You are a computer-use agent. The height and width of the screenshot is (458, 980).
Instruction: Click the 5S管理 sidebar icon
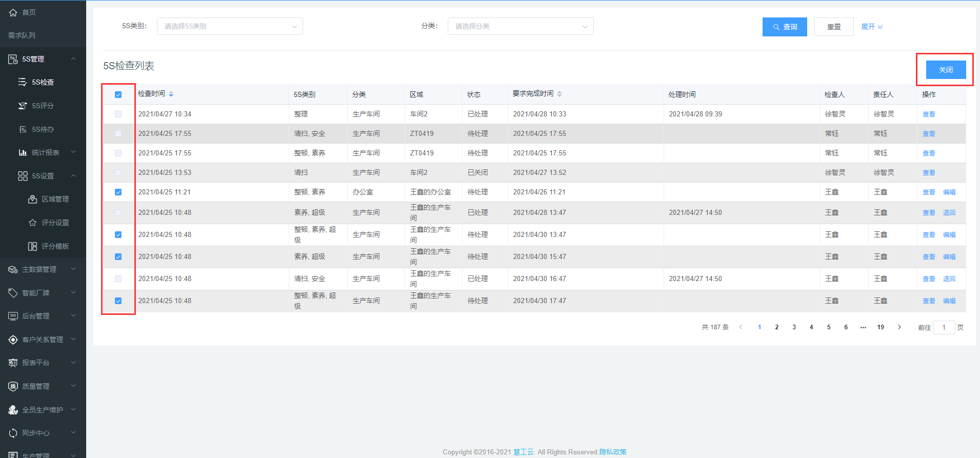coord(13,59)
